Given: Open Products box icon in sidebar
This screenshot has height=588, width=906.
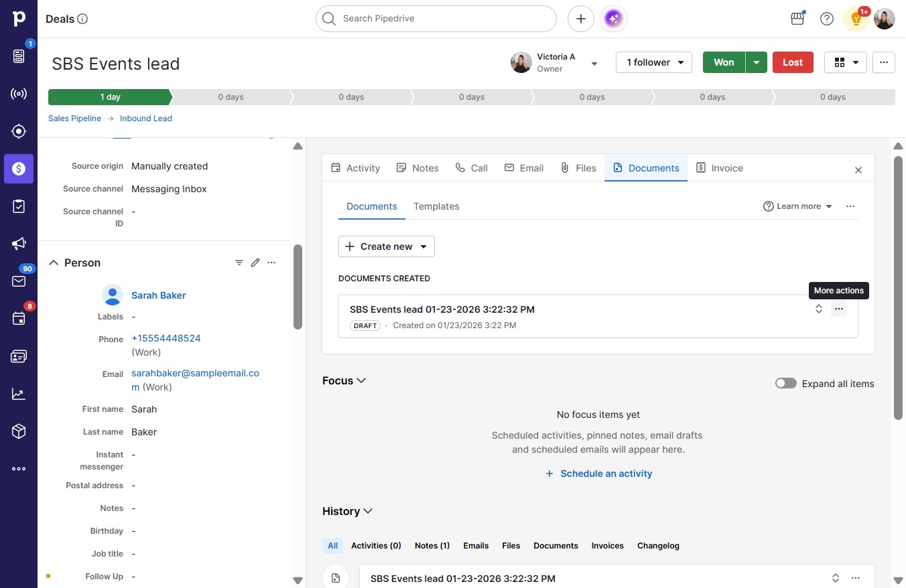Looking at the screenshot, I should (x=19, y=431).
